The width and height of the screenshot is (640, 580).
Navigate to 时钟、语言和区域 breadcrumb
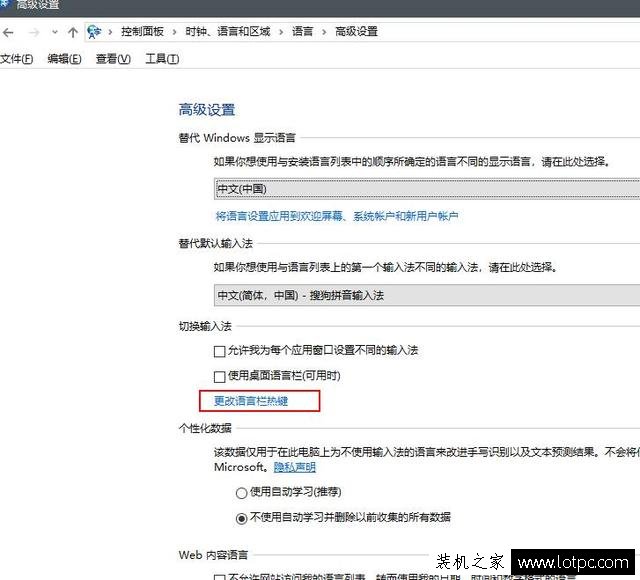pyautogui.click(x=228, y=31)
